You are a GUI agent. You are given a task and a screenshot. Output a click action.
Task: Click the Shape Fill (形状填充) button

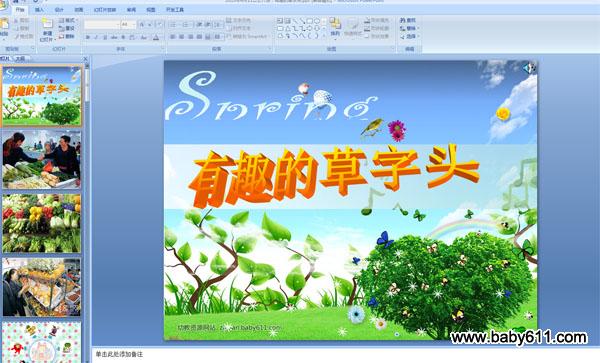coord(377,20)
